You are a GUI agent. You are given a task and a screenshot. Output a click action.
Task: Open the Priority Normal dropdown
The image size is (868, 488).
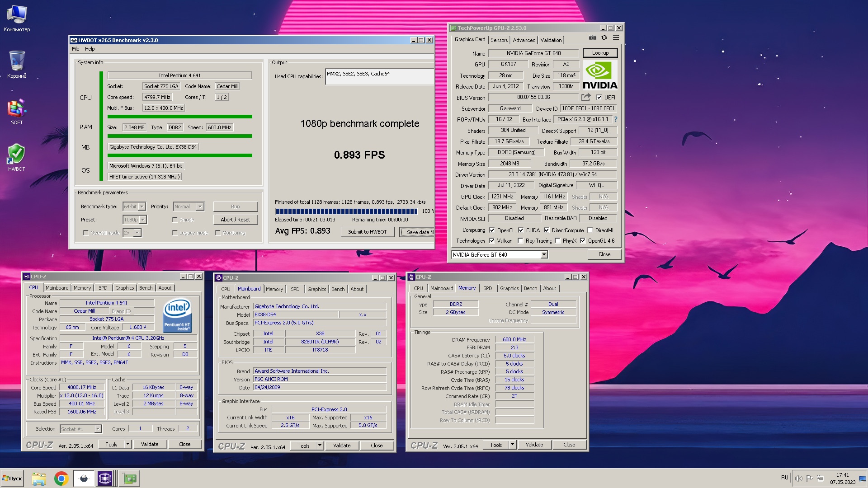[x=189, y=206]
